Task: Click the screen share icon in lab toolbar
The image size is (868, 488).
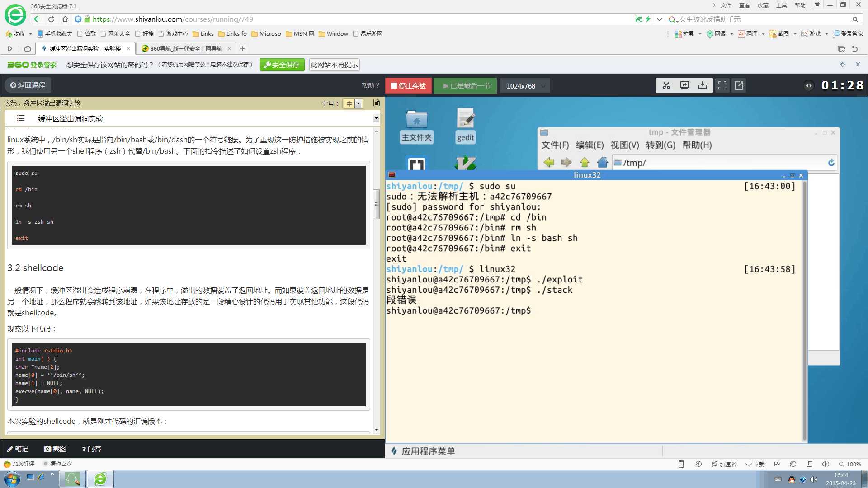Action: point(684,85)
